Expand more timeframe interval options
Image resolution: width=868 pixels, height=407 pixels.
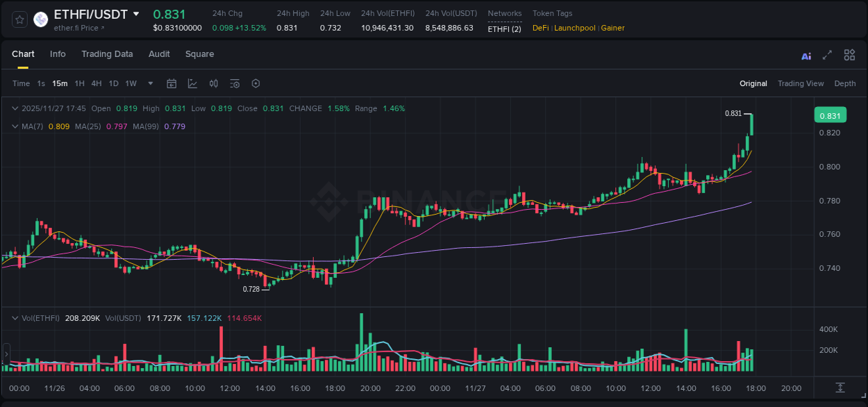click(150, 83)
